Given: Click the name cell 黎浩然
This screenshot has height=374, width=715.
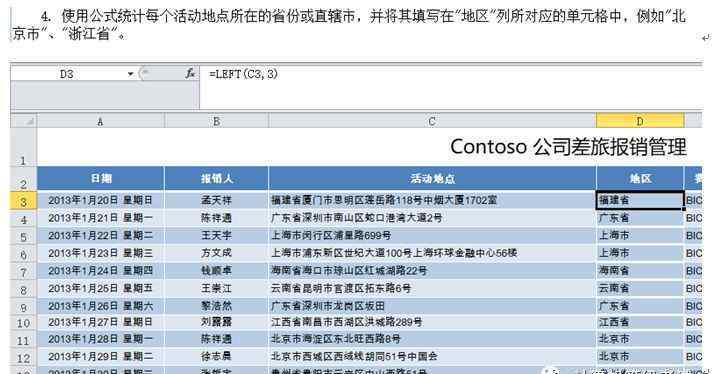Looking at the screenshot, I should point(216,306).
